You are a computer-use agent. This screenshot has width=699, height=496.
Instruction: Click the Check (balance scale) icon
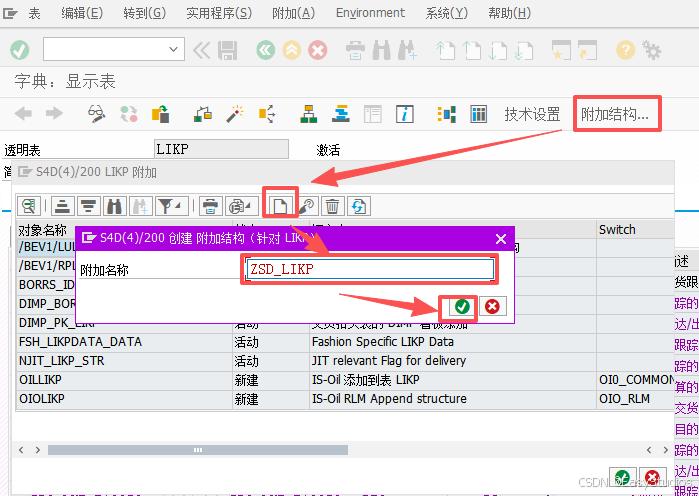coord(202,114)
